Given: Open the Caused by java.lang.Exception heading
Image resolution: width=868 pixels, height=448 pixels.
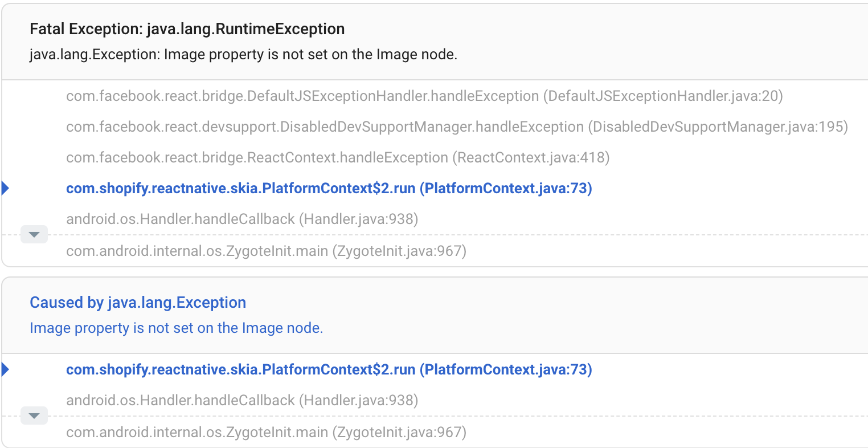Looking at the screenshot, I should 138,302.
